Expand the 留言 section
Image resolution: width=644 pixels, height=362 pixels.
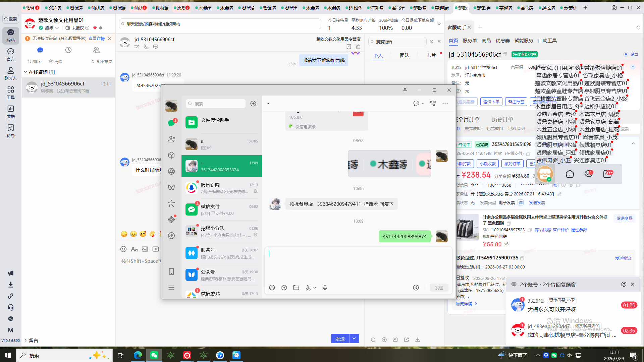pos(25,340)
